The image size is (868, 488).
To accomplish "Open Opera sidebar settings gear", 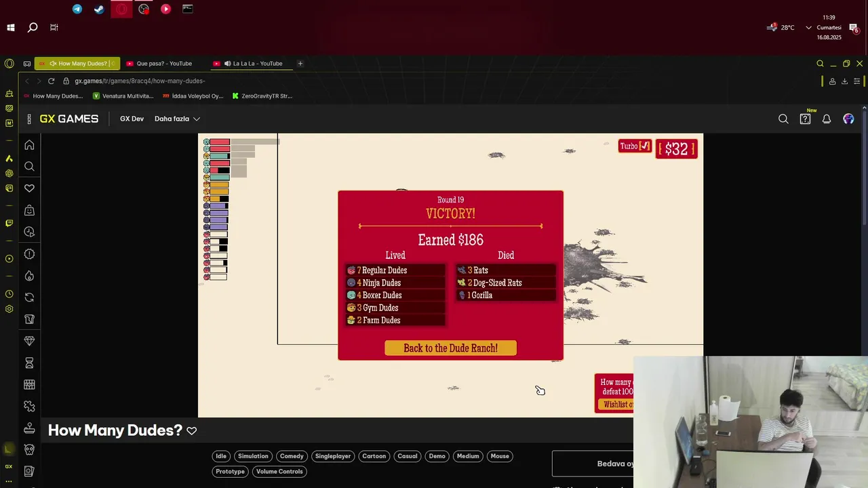I will [9, 309].
